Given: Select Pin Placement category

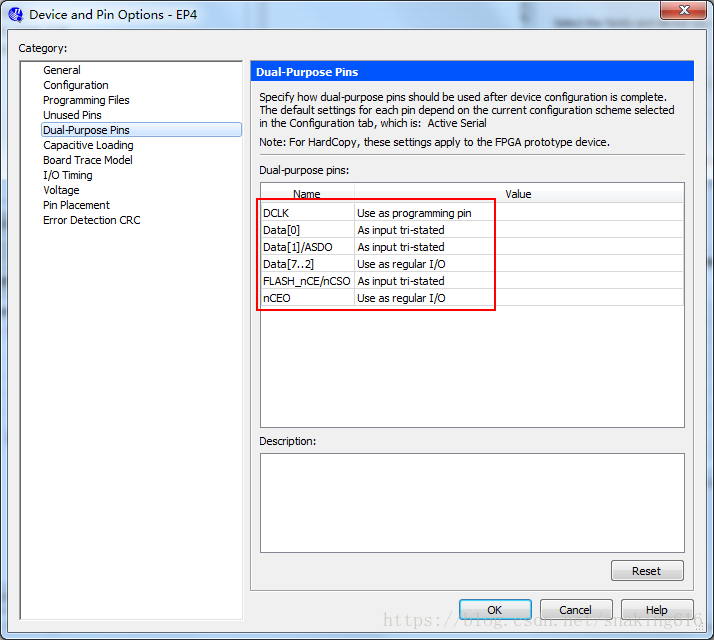Looking at the screenshot, I should (x=76, y=205).
